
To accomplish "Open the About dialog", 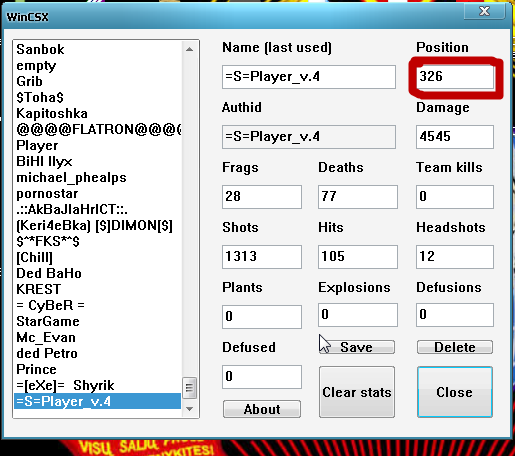I will coord(262,409).
